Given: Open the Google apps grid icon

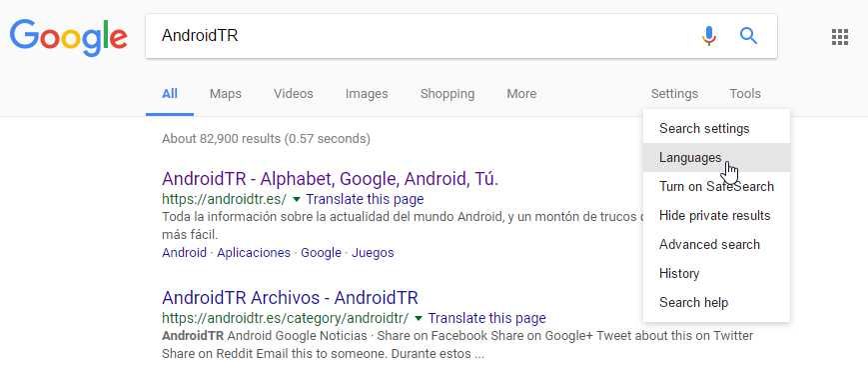Looking at the screenshot, I should pyautogui.click(x=840, y=37).
